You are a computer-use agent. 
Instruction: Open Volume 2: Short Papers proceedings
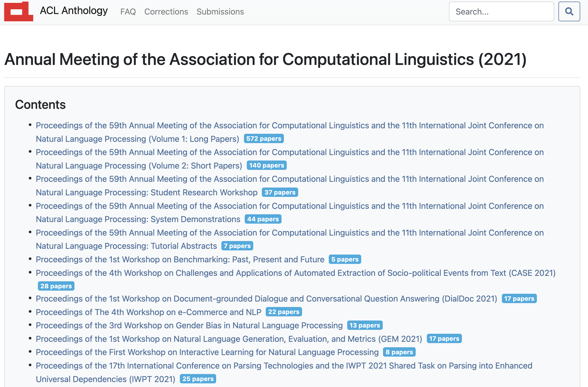pyautogui.click(x=290, y=159)
